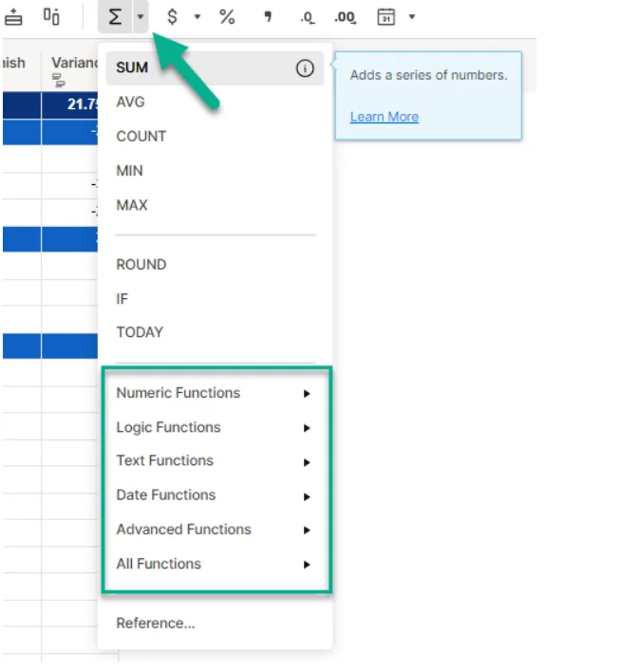
Task: Click the insert column icon
Action: [x=51, y=17]
